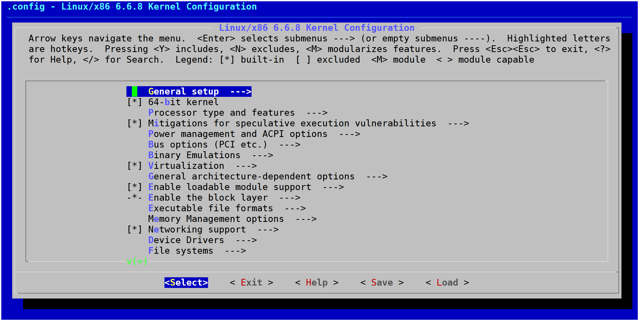Image resolution: width=644 pixels, height=327 pixels.
Task: Open Bus options (PCI etc.) submenu
Action: (224, 144)
